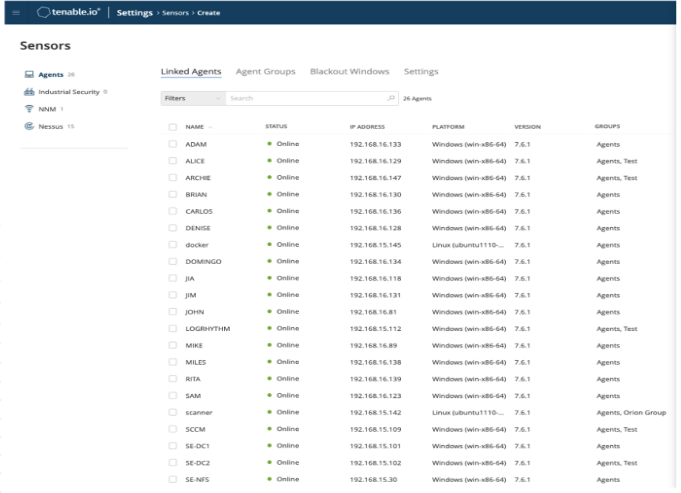
Task: Select Industrial Security in sidebar
Action: [69, 92]
